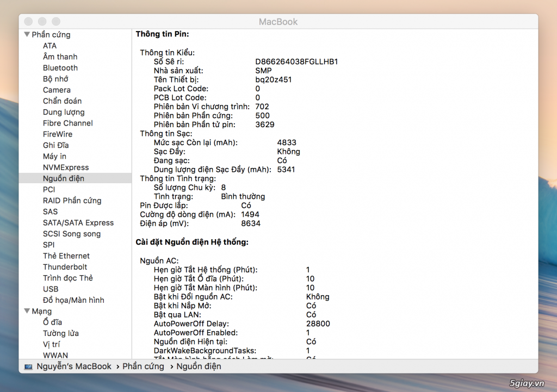
Task: Select USB in the sidebar
Action: [x=51, y=289]
